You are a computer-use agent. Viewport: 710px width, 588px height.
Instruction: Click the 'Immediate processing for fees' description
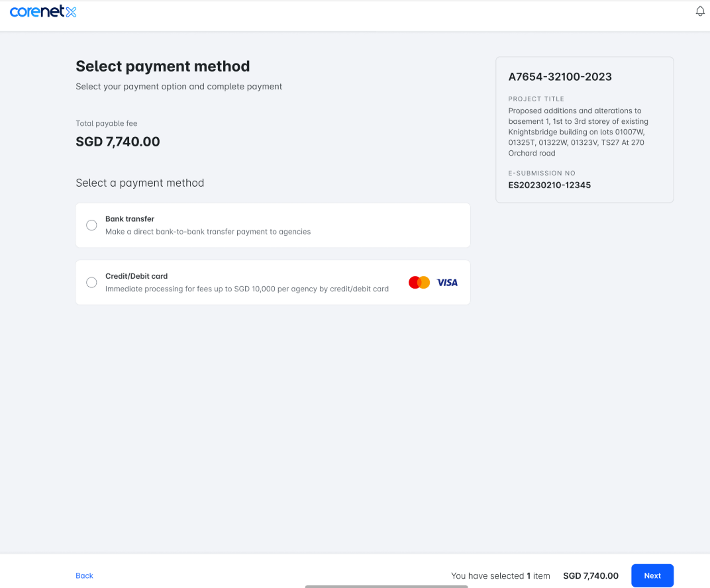(x=247, y=289)
